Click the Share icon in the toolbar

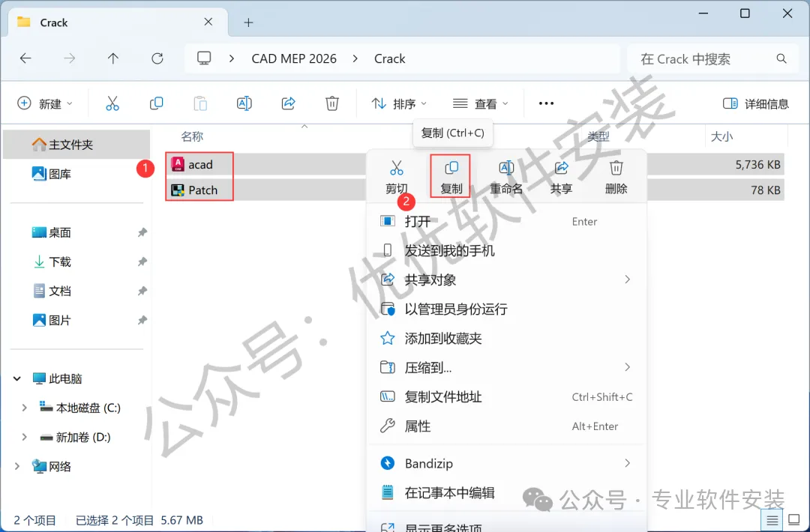[x=288, y=103]
